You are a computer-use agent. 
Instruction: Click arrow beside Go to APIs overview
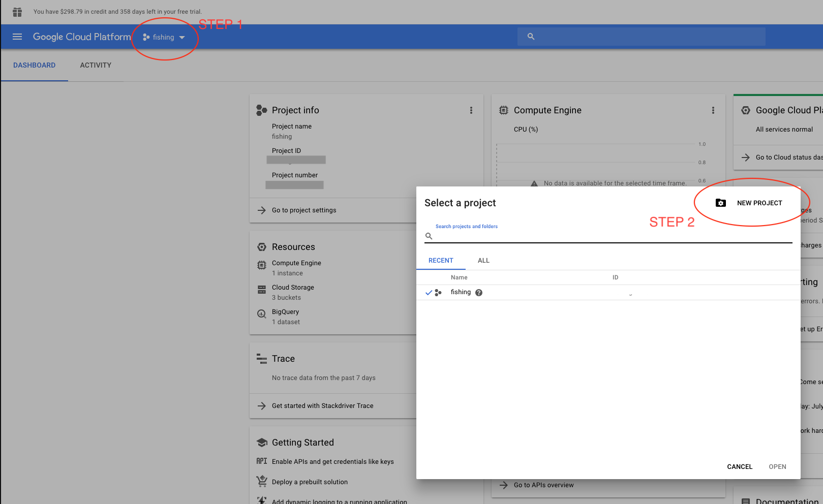point(504,485)
